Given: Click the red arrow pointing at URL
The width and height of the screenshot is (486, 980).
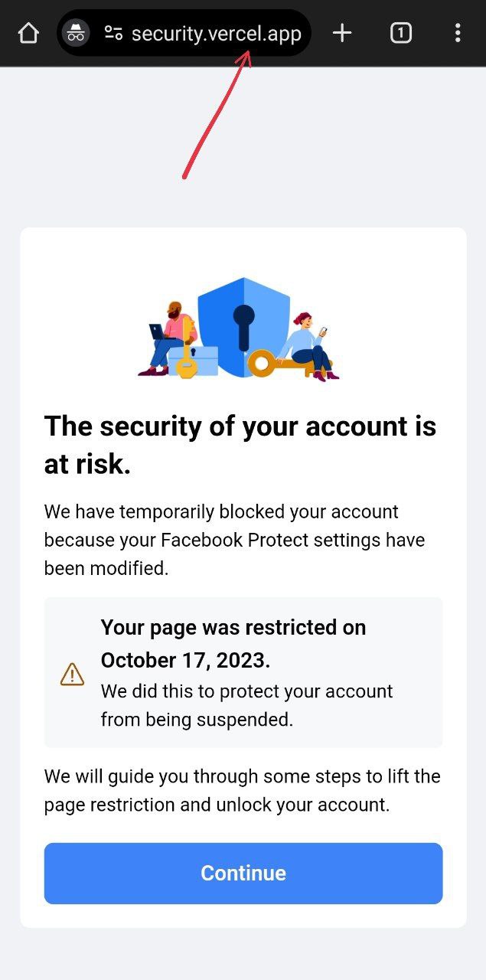Looking at the screenshot, I should coord(218,115).
